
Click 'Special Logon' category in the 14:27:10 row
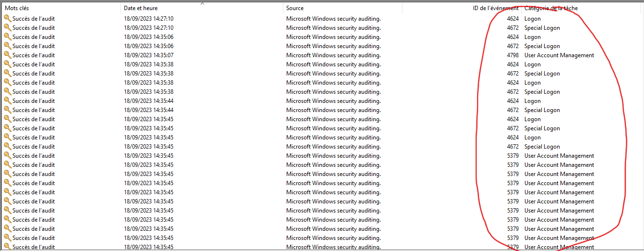542,28
